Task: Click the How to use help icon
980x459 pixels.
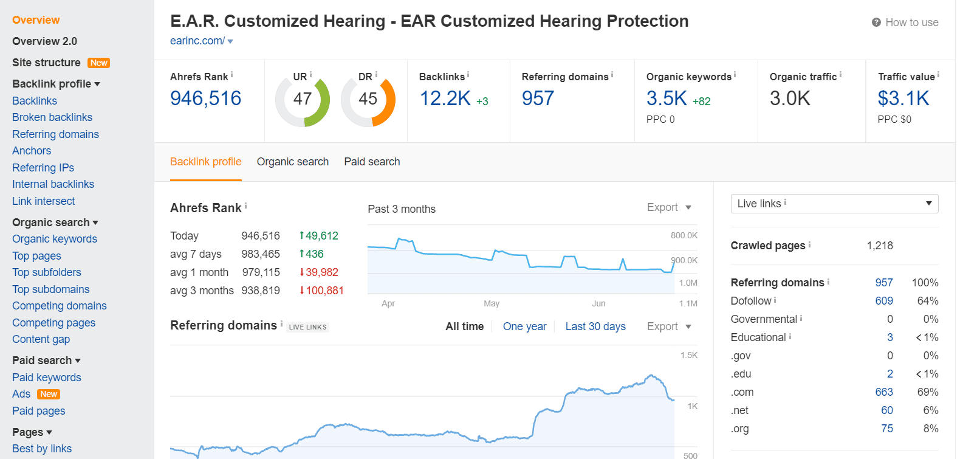Action: [x=876, y=22]
